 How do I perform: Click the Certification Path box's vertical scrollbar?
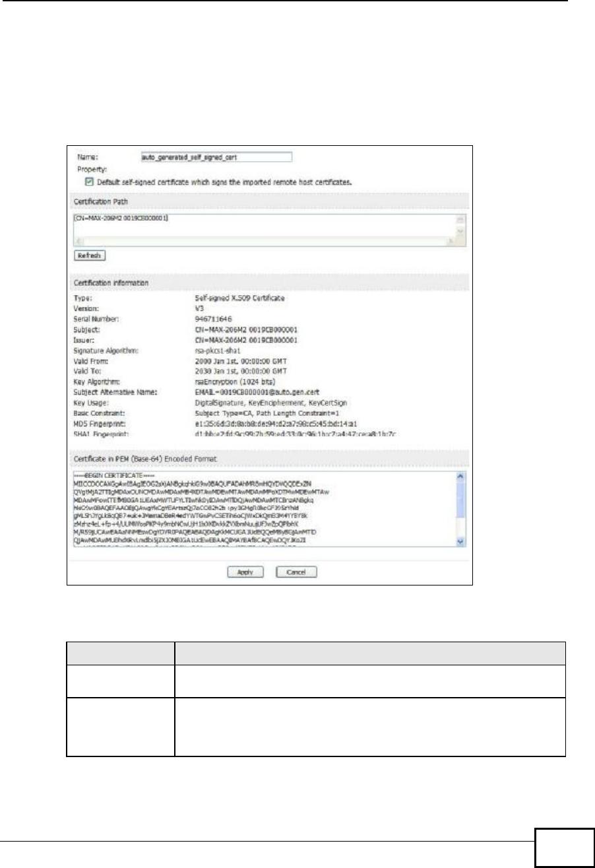tap(460, 226)
